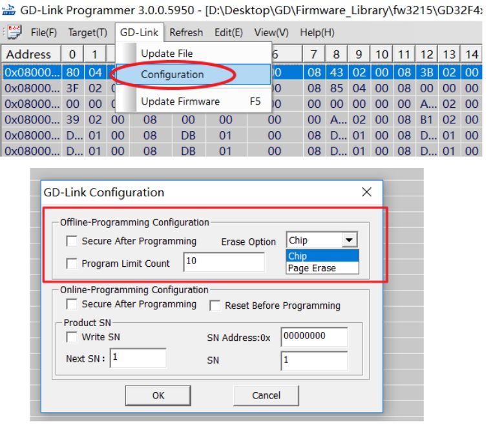The image size is (504, 434).
Task: Click column header 12
Action: pyautogui.click(x=426, y=54)
